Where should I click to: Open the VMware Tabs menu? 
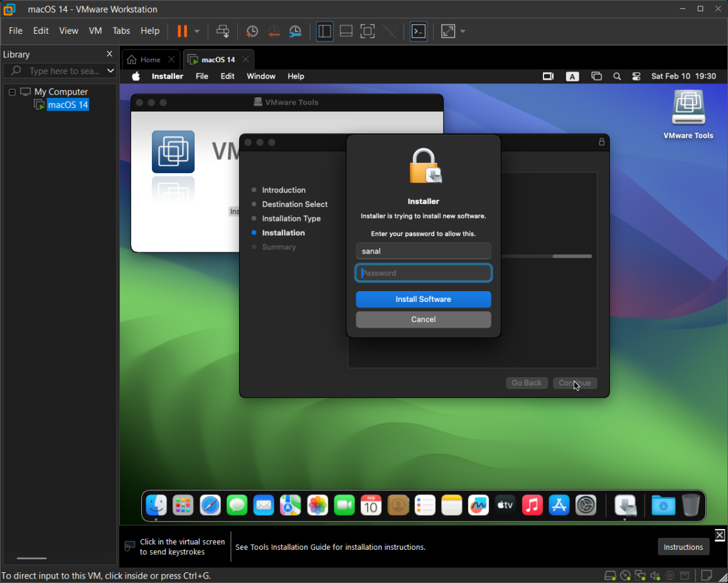(x=121, y=31)
